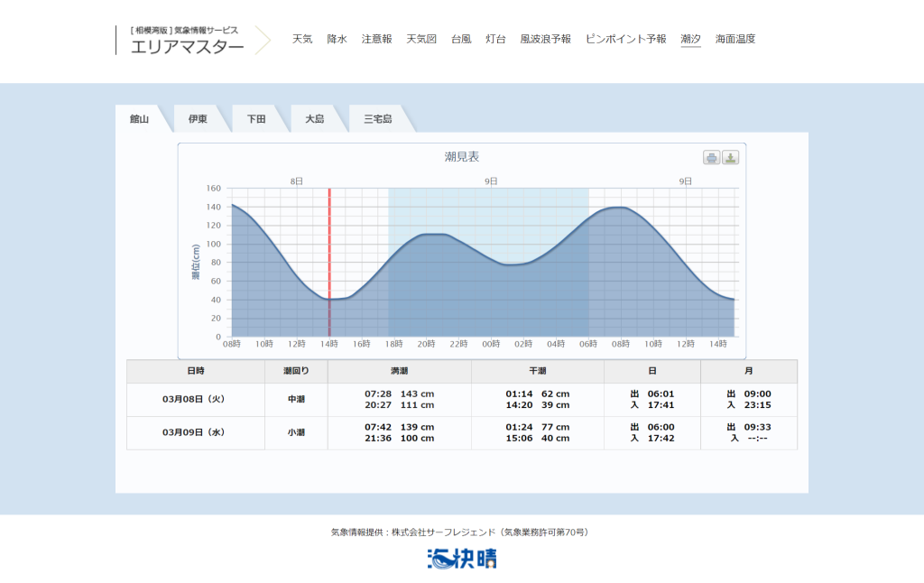The image size is (924, 583).
Task: Open the 注意報 section
Action: (376, 40)
